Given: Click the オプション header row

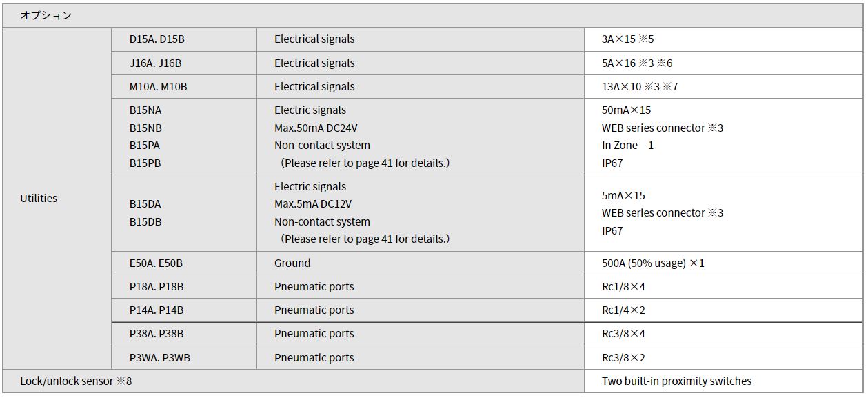Looking at the screenshot, I should coord(432,15).
